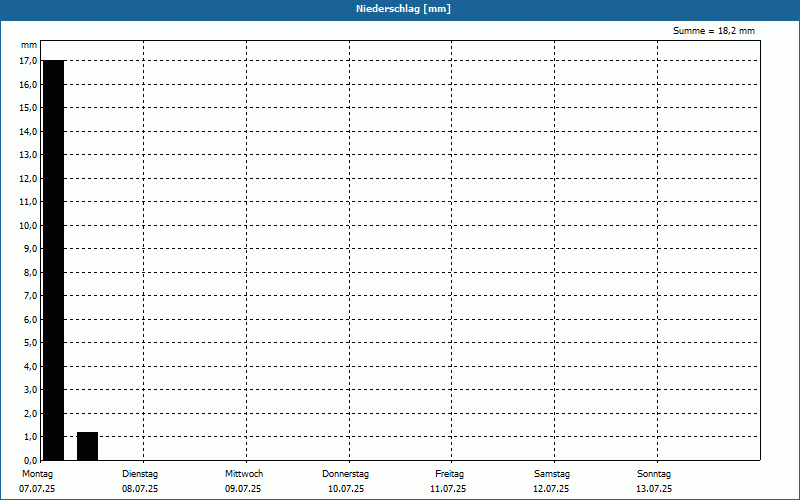Viewport: 800px width, 500px height.
Task: Click the Dienstag day label
Action: point(140,474)
